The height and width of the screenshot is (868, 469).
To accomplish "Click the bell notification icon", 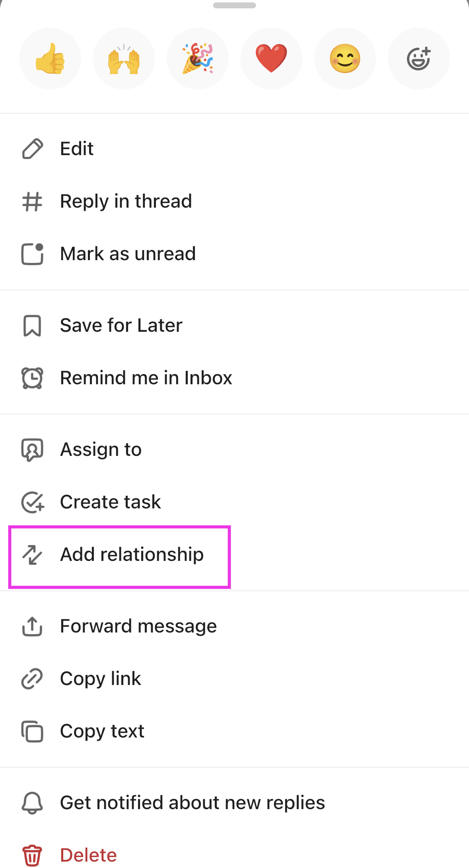I will coord(32,802).
